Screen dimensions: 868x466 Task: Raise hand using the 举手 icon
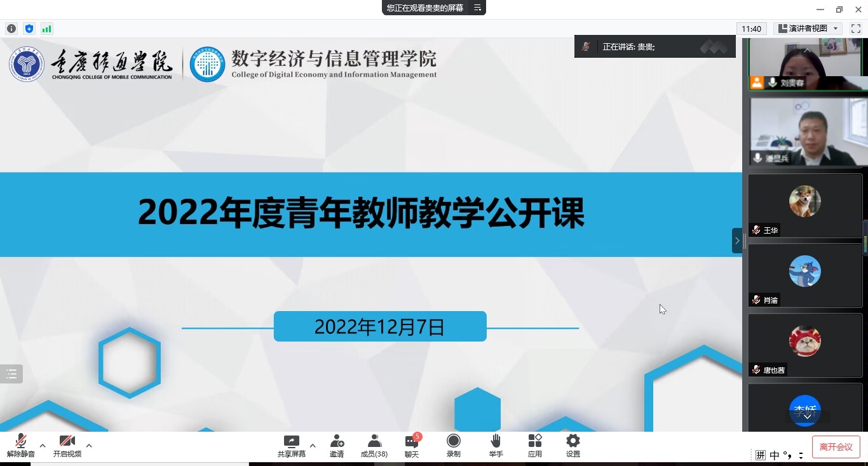click(496, 442)
